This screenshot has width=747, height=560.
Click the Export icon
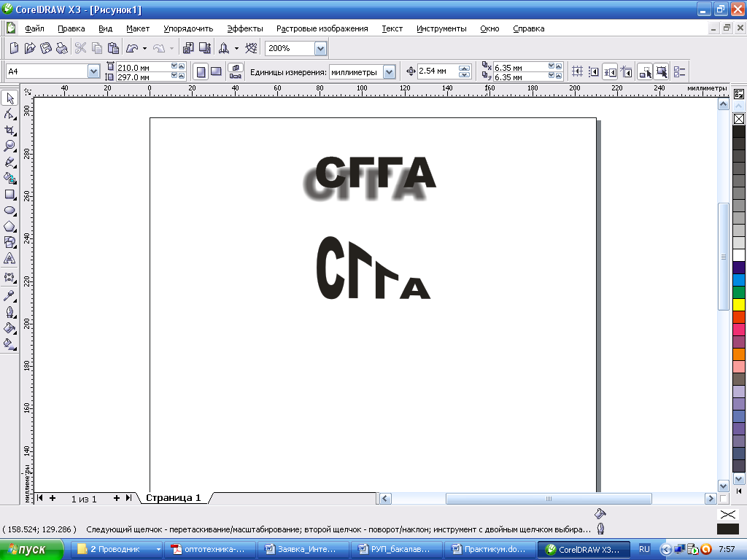pos(205,48)
